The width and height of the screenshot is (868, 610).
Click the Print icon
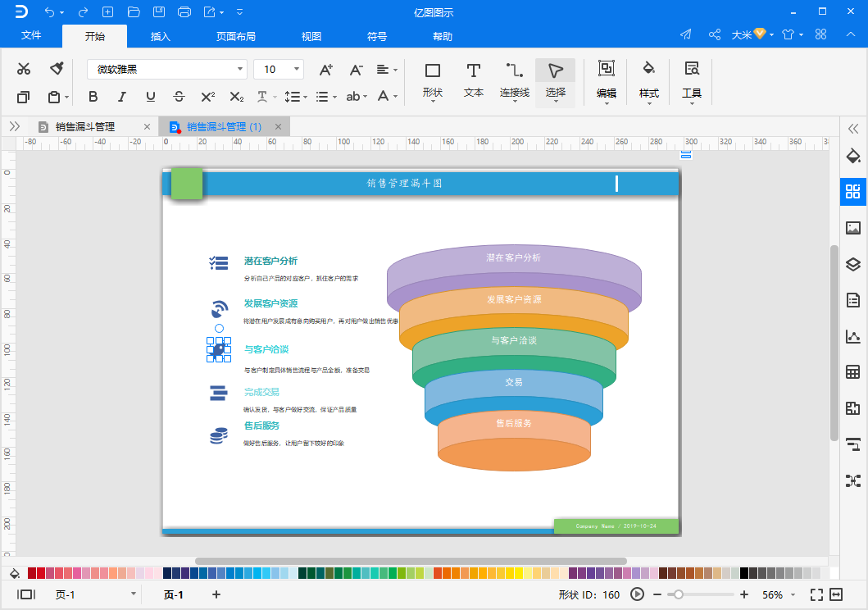184,11
